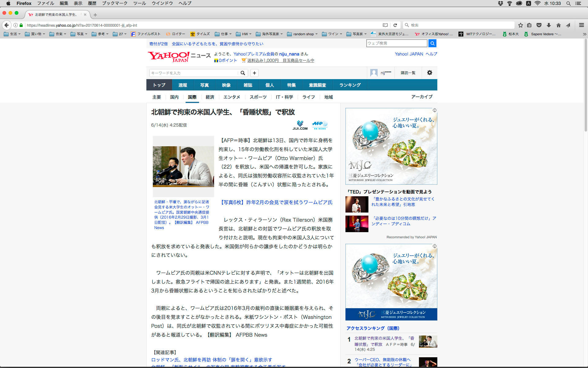Expand the 海外写真家 bookmarks folder
Viewport: 588px width, 368px height.
269,34
